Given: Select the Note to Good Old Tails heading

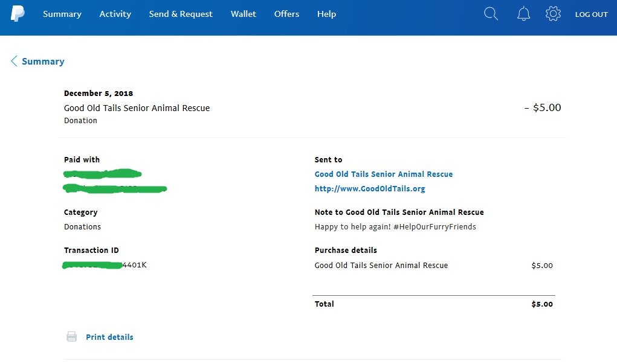Looking at the screenshot, I should point(399,212).
